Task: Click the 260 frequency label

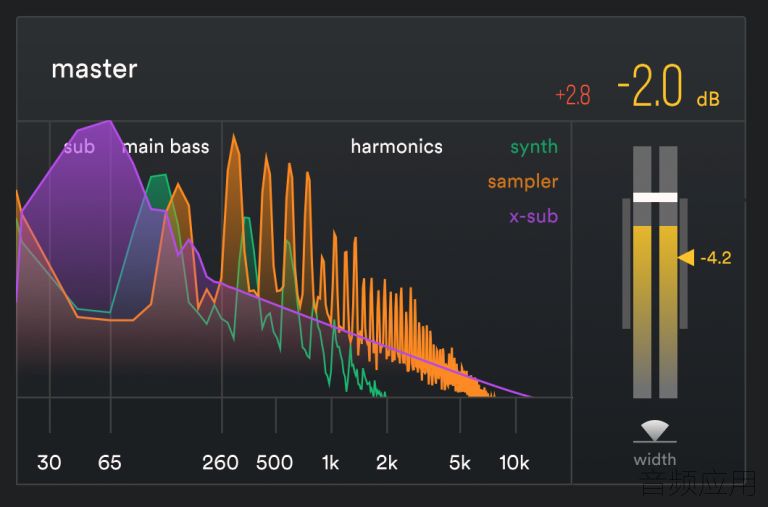Action: 220,462
